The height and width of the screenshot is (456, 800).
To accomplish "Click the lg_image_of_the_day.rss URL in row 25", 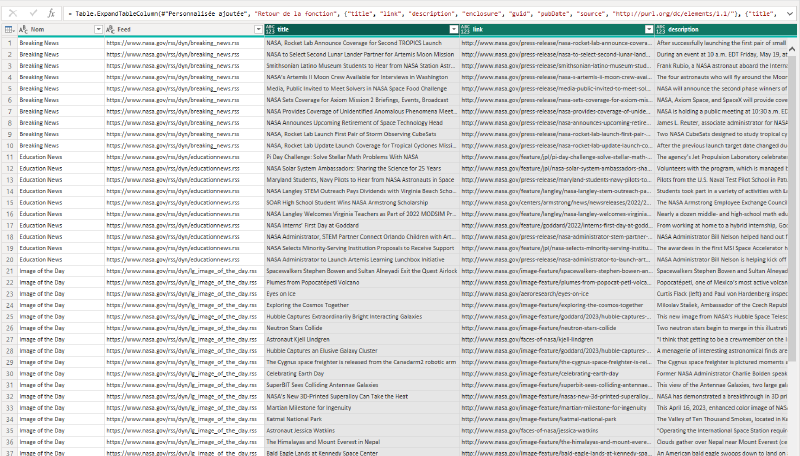I will coord(184,316).
